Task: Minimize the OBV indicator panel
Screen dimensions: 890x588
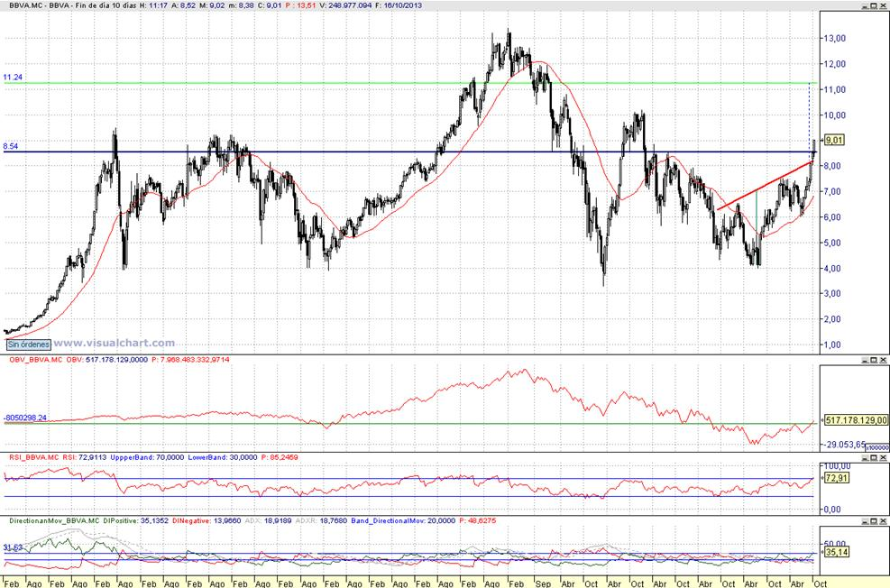Action: tap(865, 360)
